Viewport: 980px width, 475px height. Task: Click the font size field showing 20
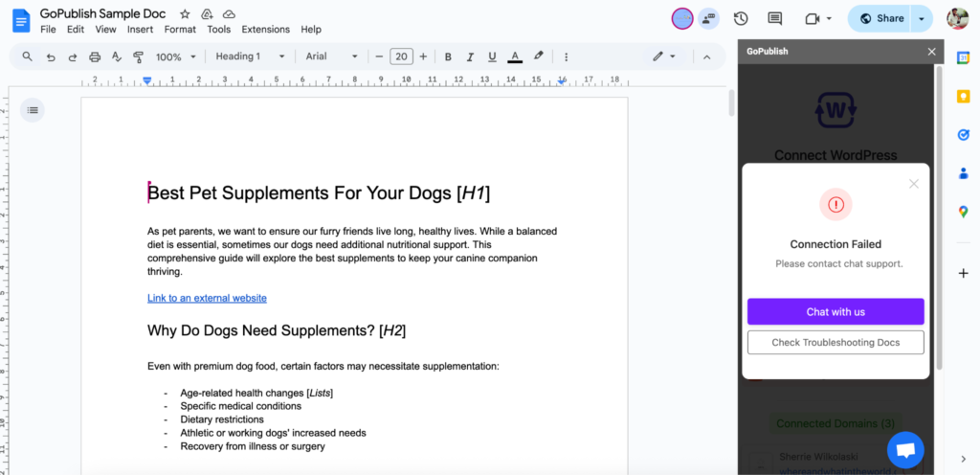(401, 57)
